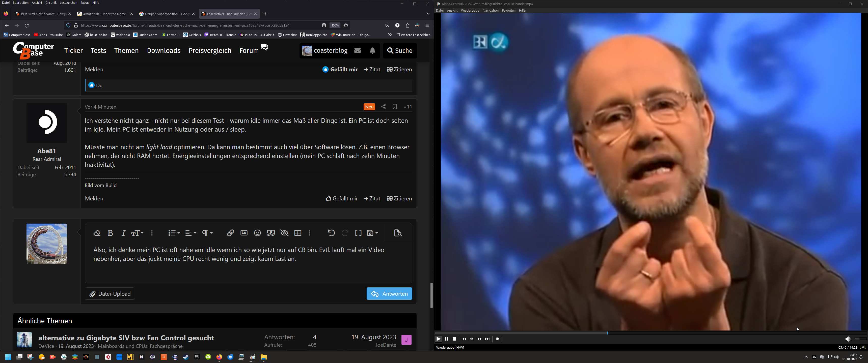868x363 pixels.
Task: Bookmark post #11 with bookmark icon
Action: point(395,107)
